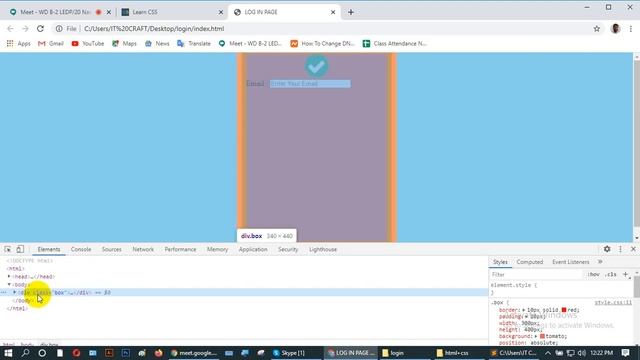The image size is (640, 360).
Task: Expand the div class box node
Action: [15, 292]
